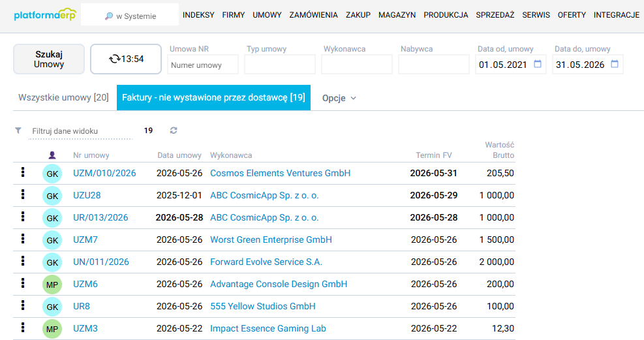Click GK avatar in UZM7 row
The width and height of the screenshot is (644, 340).
point(52,240)
